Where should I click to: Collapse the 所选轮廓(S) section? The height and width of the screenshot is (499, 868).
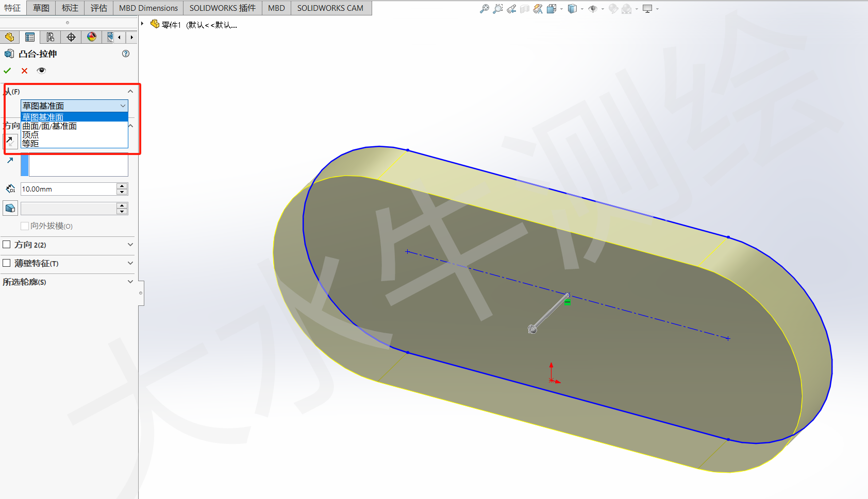(x=130, y=282)
